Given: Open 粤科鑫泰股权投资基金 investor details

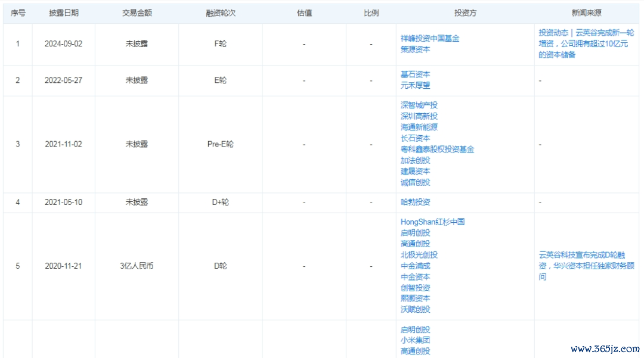Looking at the screenshot, I should coord(437,150).
